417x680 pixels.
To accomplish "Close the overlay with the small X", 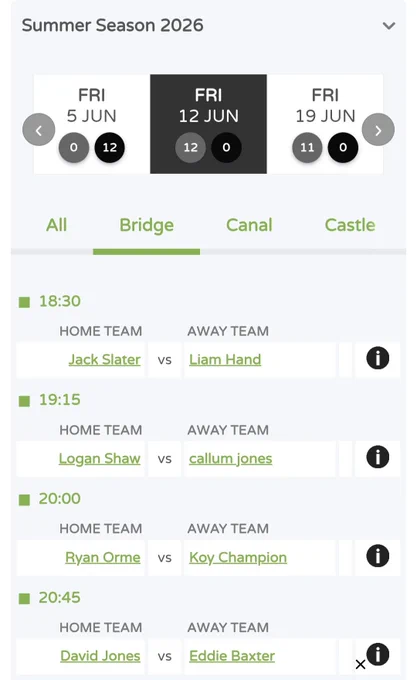I will point(360,664).
